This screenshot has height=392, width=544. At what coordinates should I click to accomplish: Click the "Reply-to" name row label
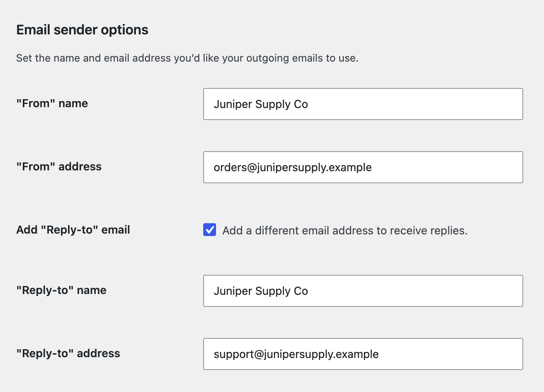61,290
